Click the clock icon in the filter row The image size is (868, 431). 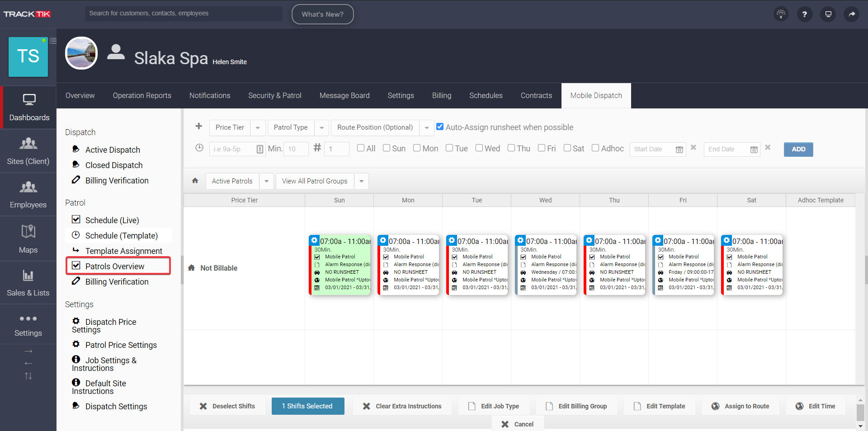pos(199,148)
